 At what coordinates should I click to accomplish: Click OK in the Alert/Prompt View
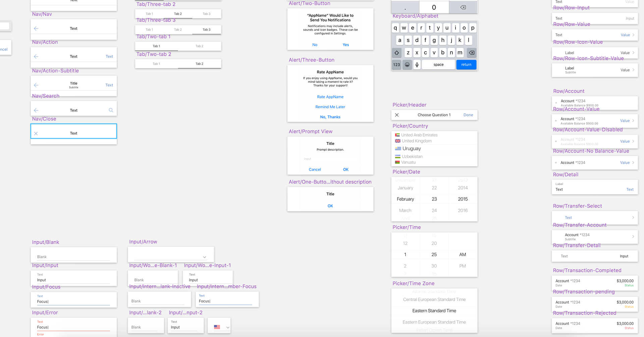[x=346, y=169]
